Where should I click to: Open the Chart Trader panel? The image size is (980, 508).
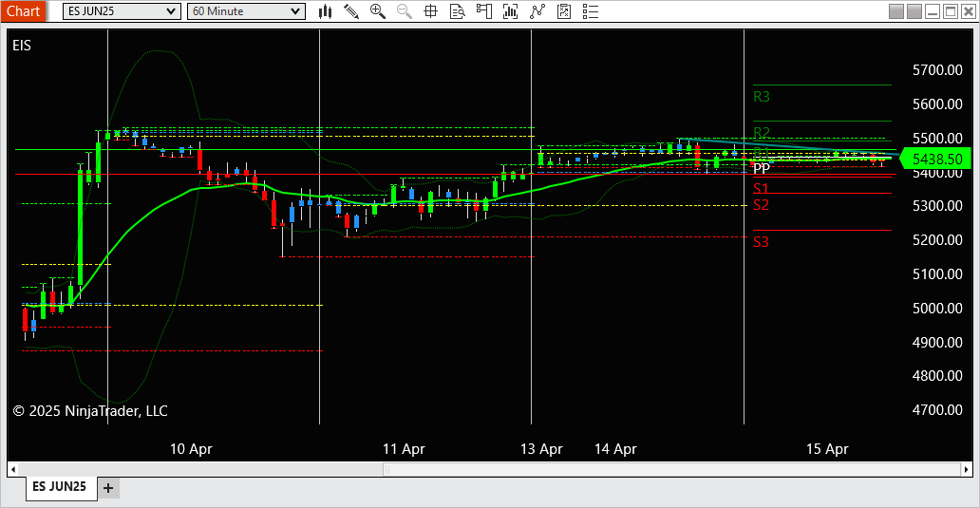click(x=483, y=11)
